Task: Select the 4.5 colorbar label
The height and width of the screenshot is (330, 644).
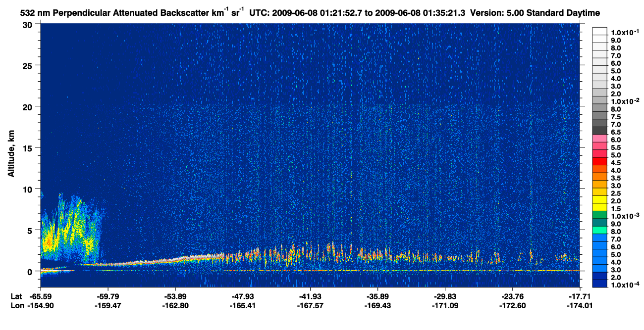Action: pyautogui.click(x=617, y=163)
